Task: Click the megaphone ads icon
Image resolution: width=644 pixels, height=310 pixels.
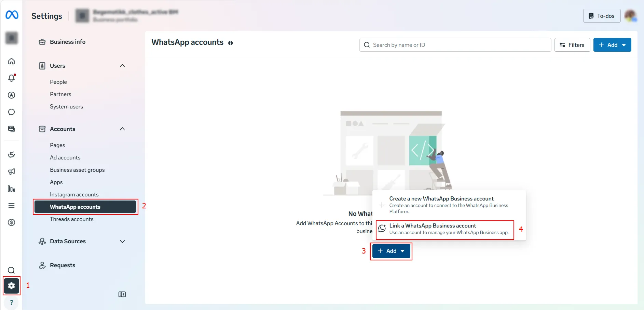Action: tap(12, 171)
